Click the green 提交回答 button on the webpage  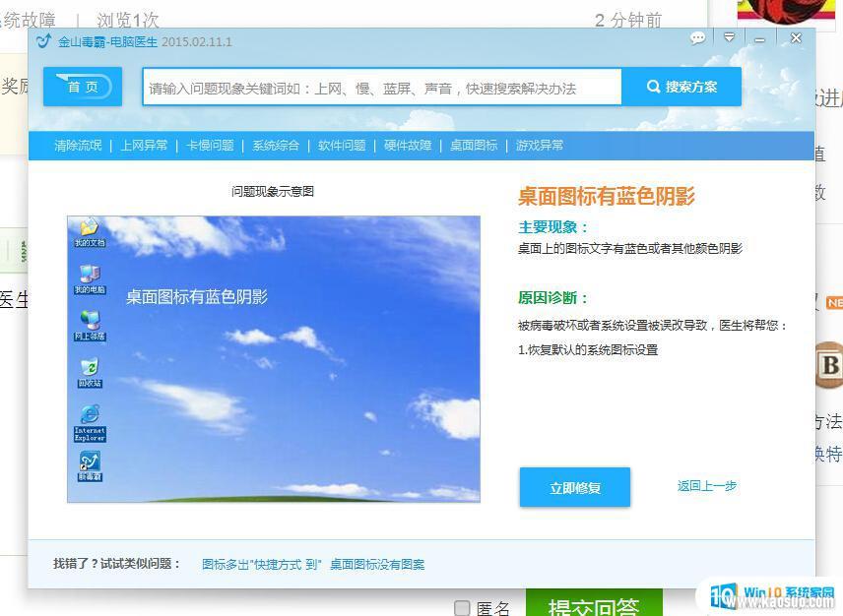(x=594, y=604)
